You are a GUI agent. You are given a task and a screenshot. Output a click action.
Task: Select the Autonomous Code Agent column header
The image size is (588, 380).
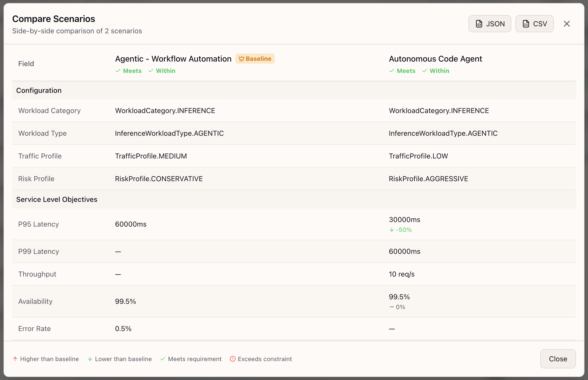pyautogui.click(x=435, y=59)
